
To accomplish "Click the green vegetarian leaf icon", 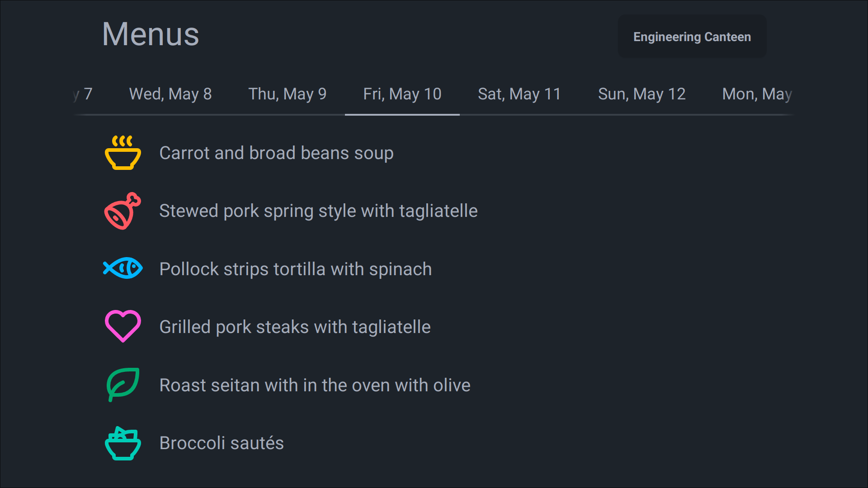I will pos(123,385).
